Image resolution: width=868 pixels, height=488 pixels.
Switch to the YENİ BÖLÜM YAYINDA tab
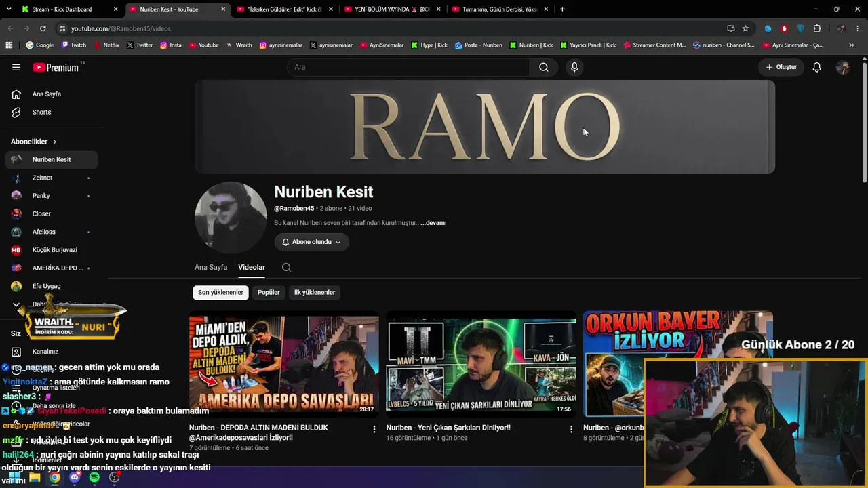click(392, 9)
